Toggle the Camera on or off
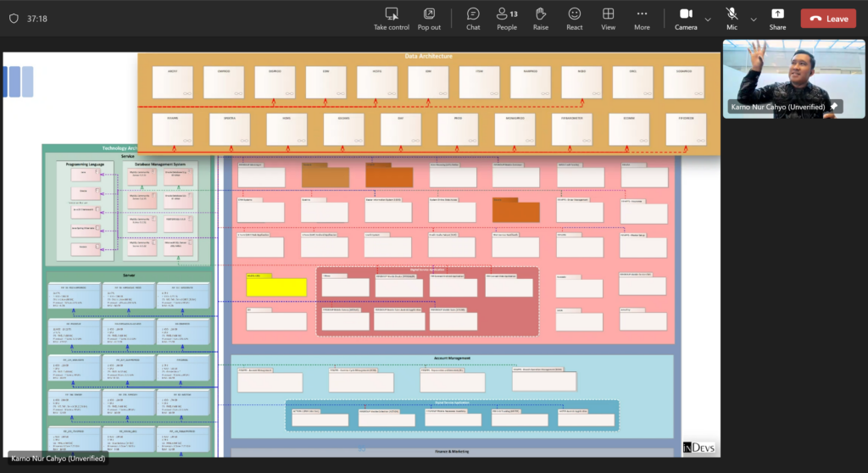868x473 pixels. pyautogui.click(x=686, y=18)
